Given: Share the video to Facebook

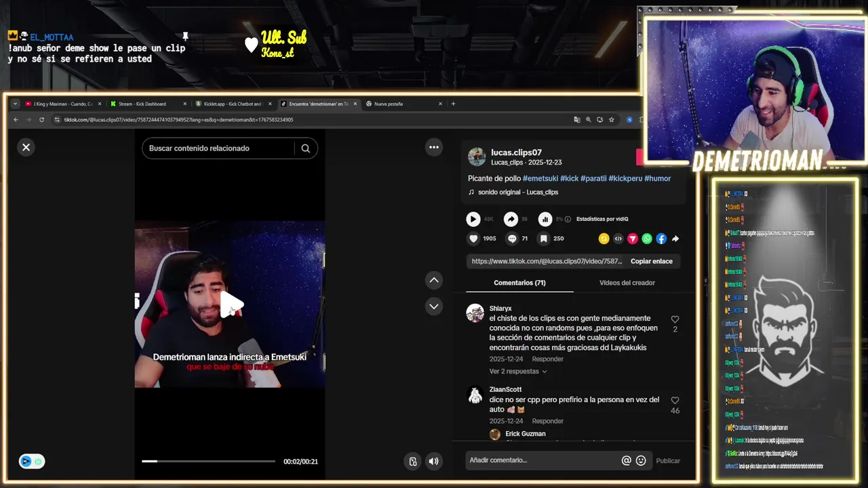Looking at the screenshot, I should (x=660, y=239).
